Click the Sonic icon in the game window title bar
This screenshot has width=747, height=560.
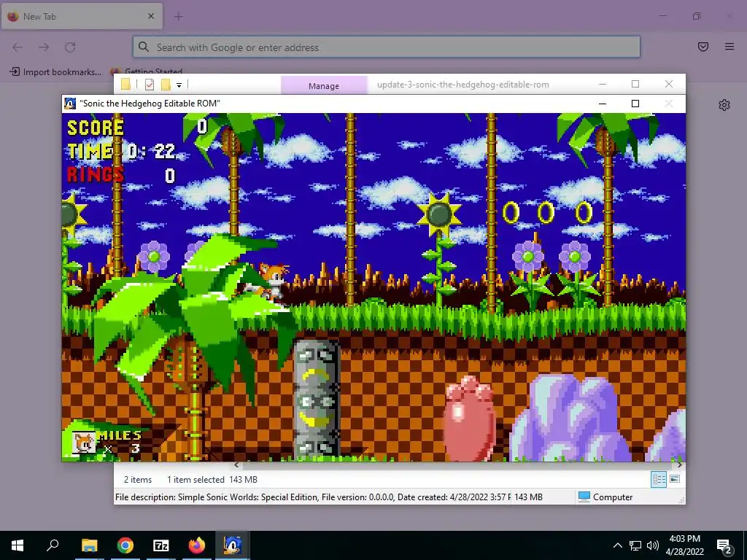pos(70,104)
